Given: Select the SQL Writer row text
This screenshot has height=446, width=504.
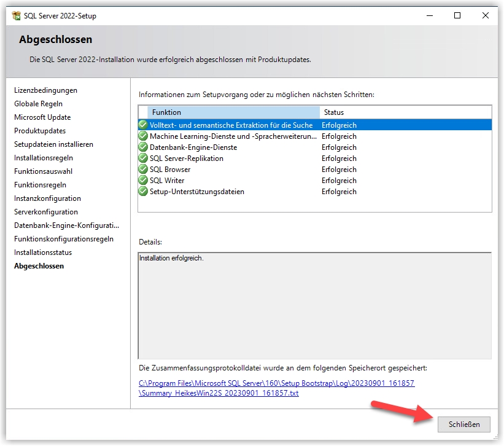Looking at the screenshot, I should click(167, 181).
